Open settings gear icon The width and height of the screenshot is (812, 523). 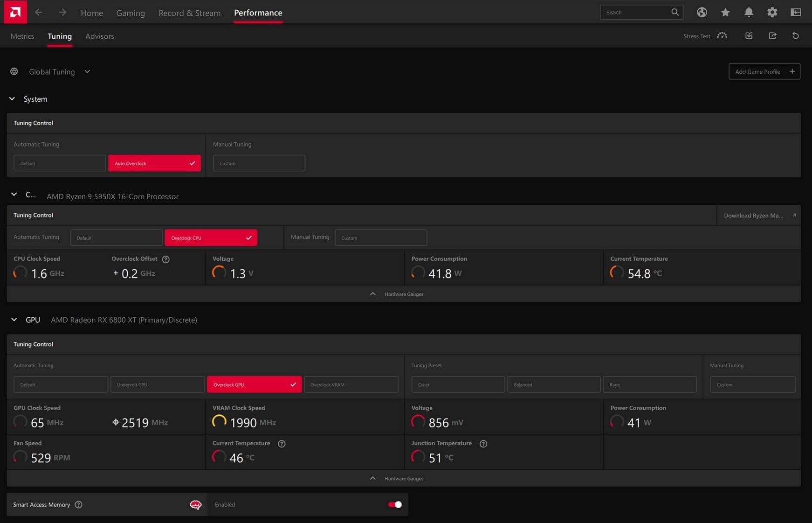(772, 13)
